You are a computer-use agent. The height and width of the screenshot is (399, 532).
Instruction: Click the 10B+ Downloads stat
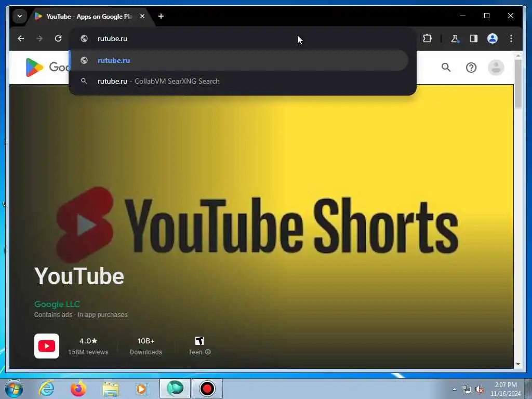146,347
